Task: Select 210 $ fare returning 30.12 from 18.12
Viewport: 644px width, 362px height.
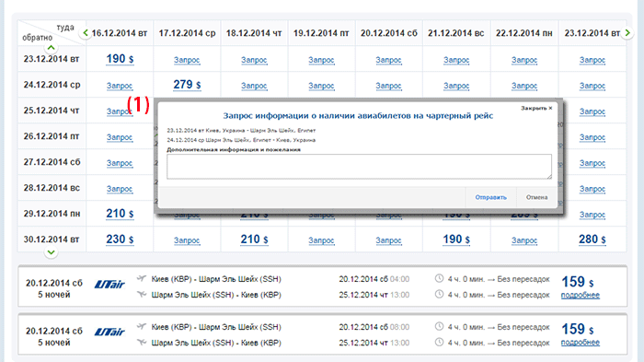Action: point(254,239)
